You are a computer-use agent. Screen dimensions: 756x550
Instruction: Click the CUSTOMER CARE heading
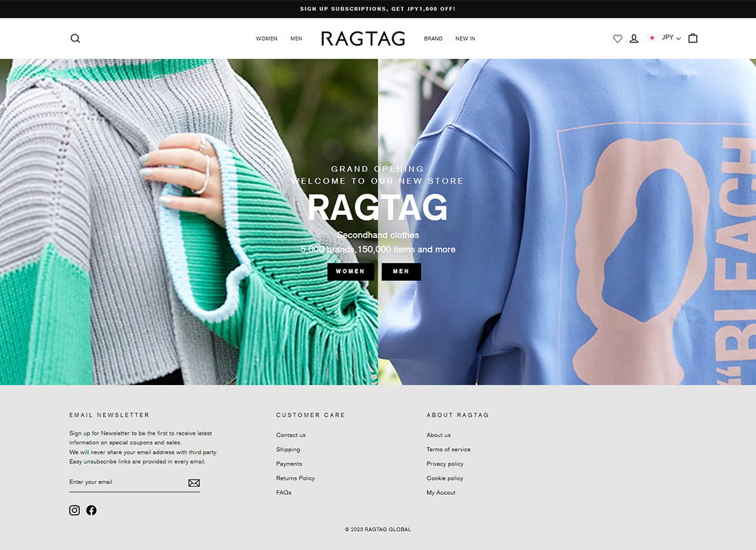tap(311, 415)
